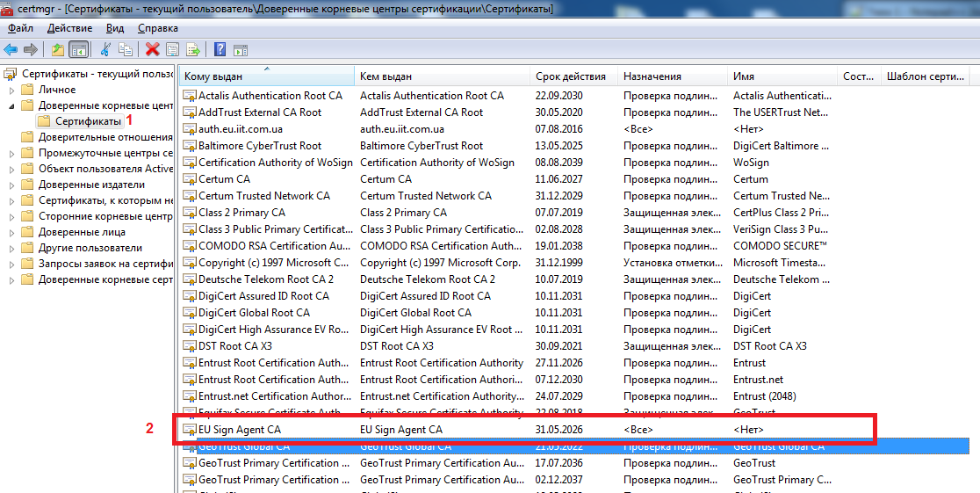The image size is (980, 493).
Task: Click the root certificates store icon in tree
Action: coord(10,74)
